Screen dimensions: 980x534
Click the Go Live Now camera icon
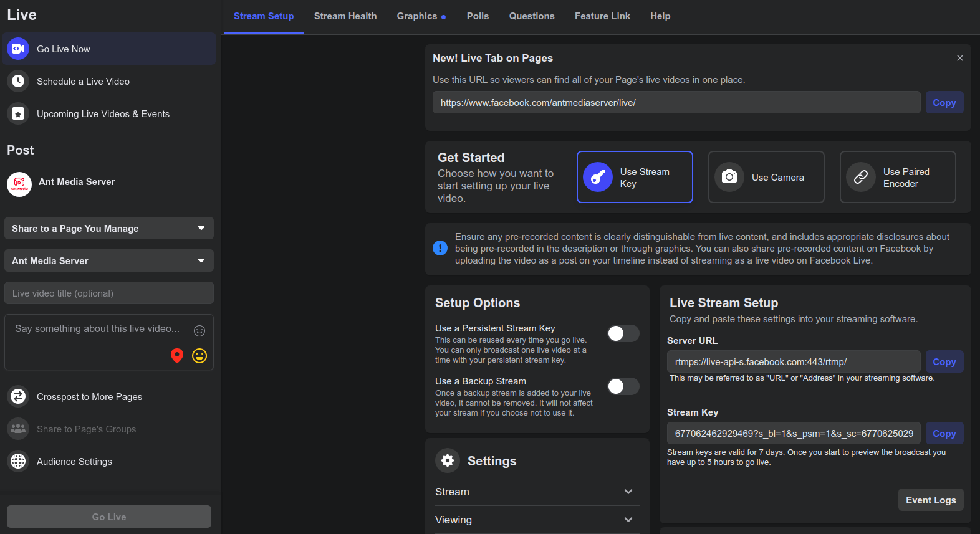tap(18, 49)
